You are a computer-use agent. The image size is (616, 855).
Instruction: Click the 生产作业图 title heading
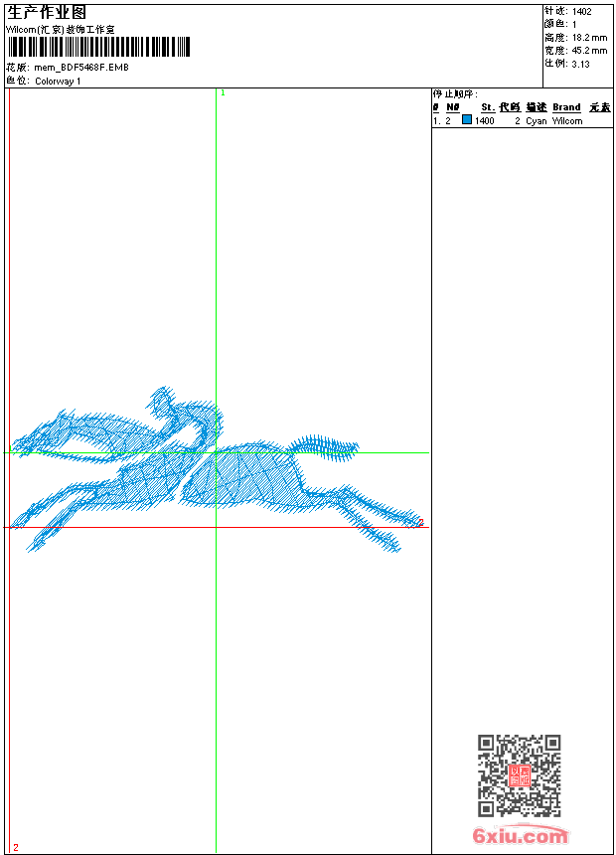coord(47,12)
